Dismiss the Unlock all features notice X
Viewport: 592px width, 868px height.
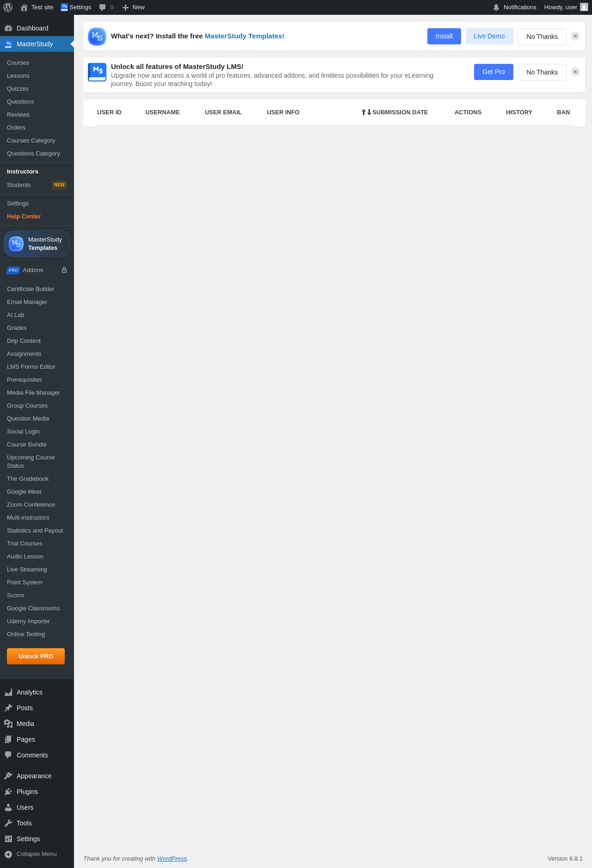(x=575, y=72)
